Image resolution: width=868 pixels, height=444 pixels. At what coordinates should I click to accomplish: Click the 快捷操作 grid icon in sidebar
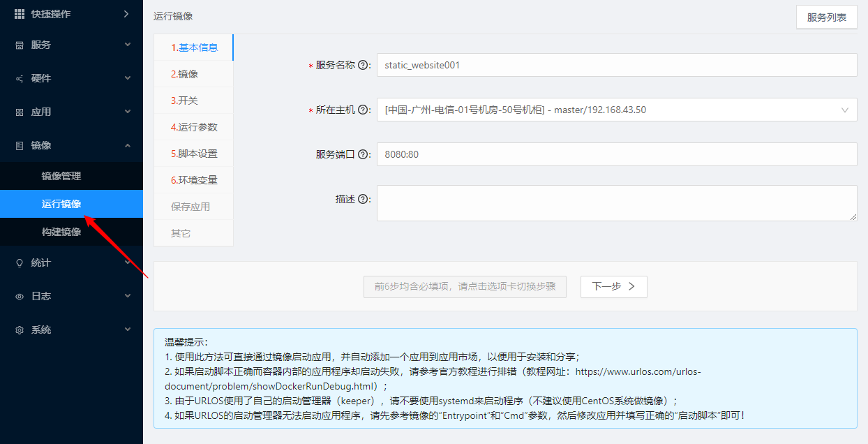tap(20, 14)
